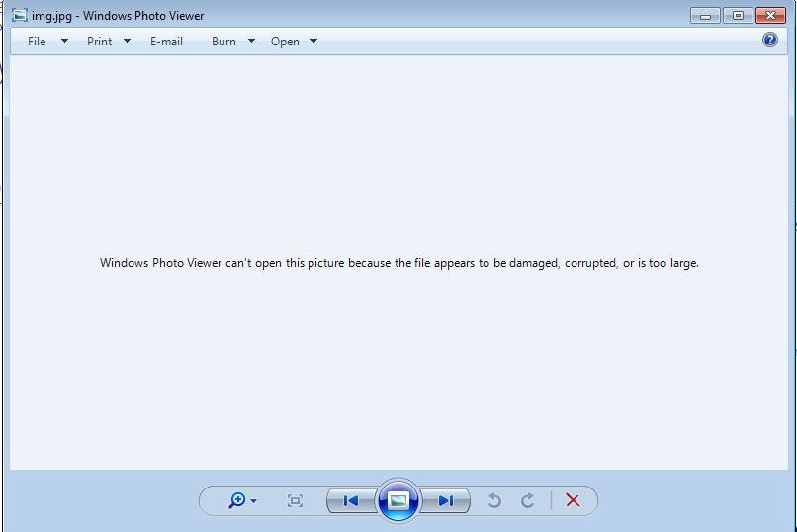
Task: Click the E-mail menu item
Action: tap(166, 42)
